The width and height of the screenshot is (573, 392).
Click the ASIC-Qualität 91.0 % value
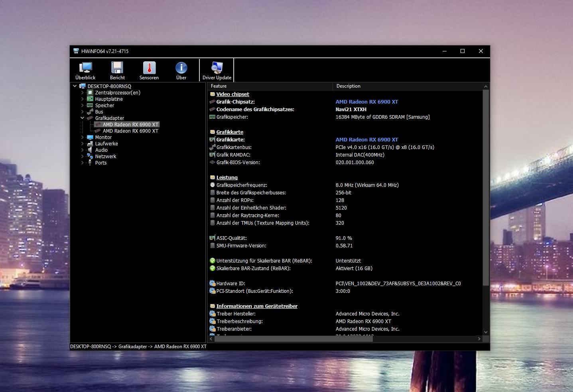344,238
